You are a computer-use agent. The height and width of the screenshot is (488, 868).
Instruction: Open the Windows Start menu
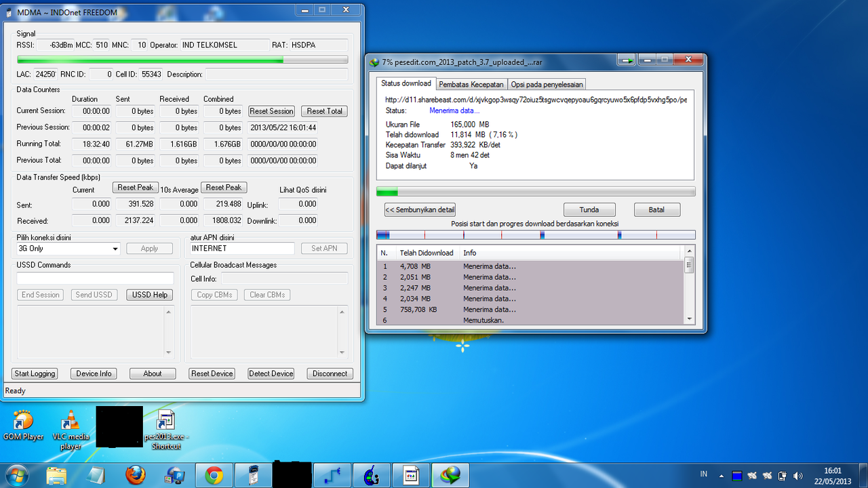coord(16,475)
